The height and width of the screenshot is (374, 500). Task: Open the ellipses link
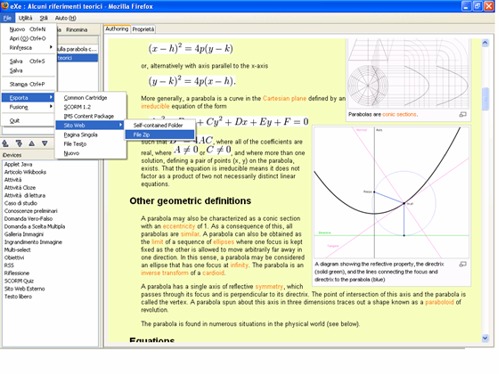tap(224, 242)
